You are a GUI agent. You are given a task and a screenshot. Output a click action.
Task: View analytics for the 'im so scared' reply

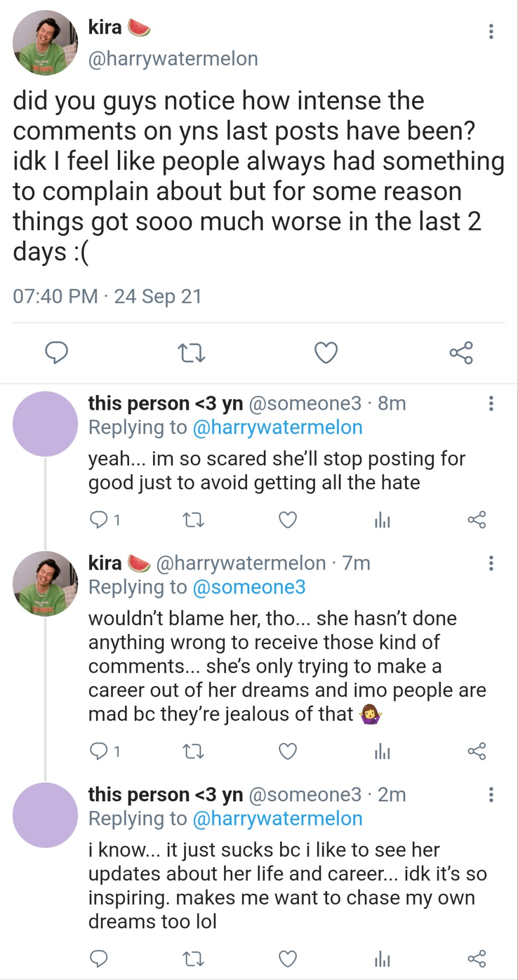click(x=382, y=520)
